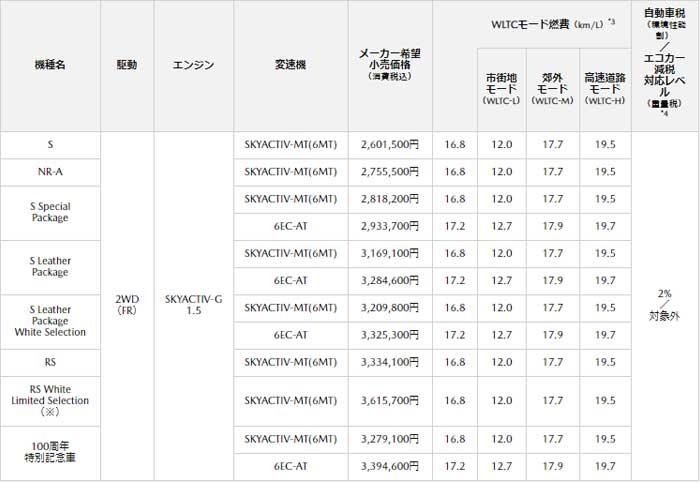Viewport: 700px width, 483px height.
Task: Click 17.2 in the 2,933,700円 row
Action: point(454,226)
